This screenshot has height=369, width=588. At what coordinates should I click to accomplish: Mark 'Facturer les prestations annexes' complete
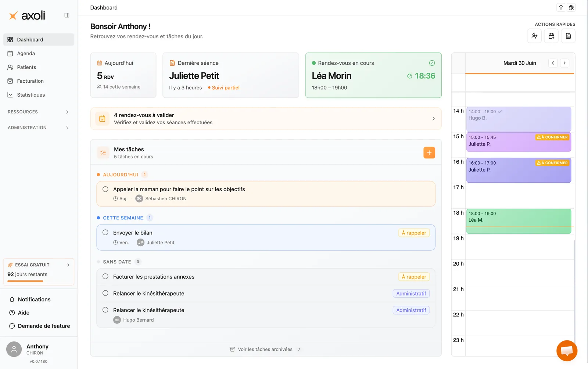pyautogui.click(x=105, y=276)
